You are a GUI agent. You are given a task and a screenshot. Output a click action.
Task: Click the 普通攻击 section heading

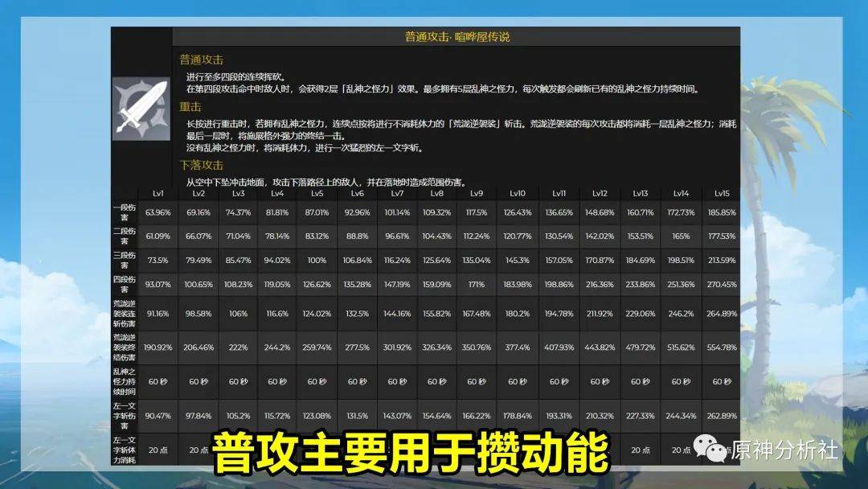[201, 60]
